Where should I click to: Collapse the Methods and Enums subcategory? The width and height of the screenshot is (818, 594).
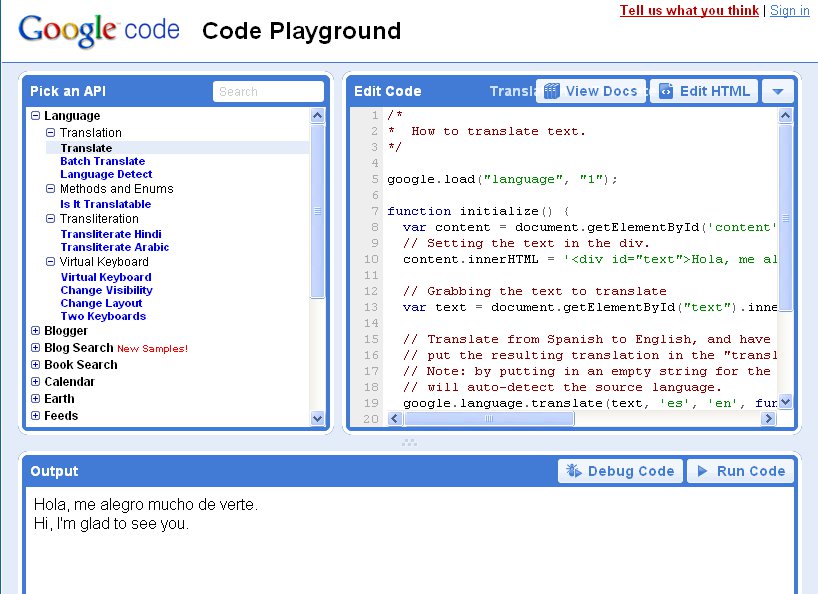pos(51,189)
